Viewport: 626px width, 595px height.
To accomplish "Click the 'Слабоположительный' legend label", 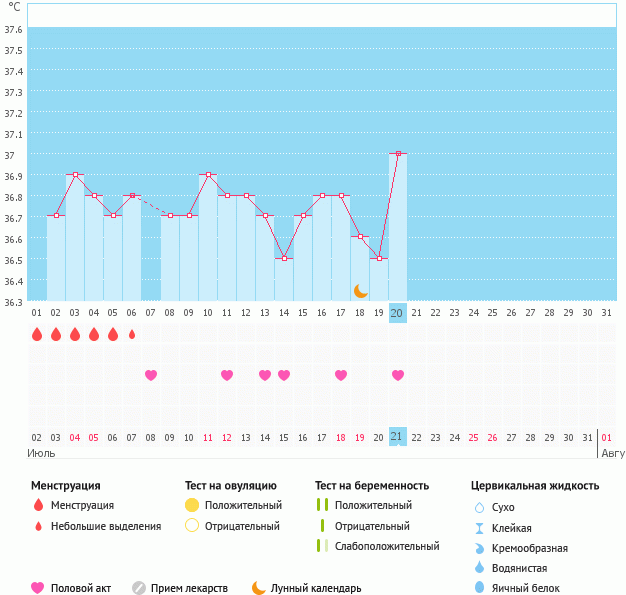I will 387,546.
